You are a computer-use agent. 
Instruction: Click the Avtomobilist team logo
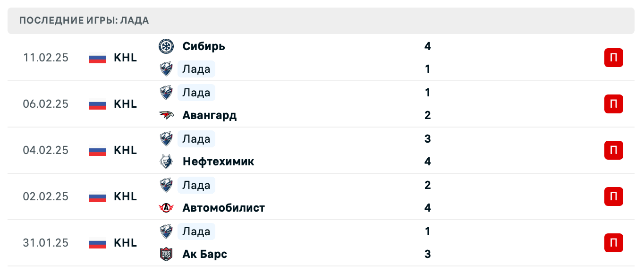coord(166,208)
